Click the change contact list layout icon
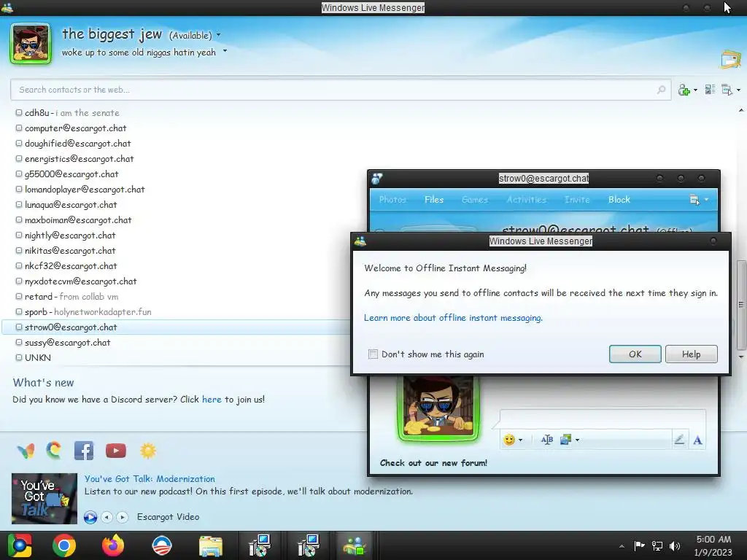Viewport: 747px width, 560px height. coord(710,89)
